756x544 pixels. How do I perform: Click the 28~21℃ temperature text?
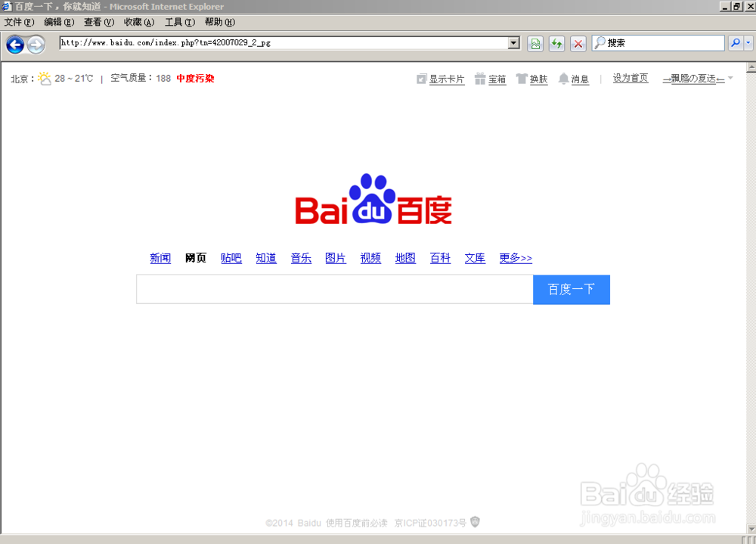tap(74, 78)
